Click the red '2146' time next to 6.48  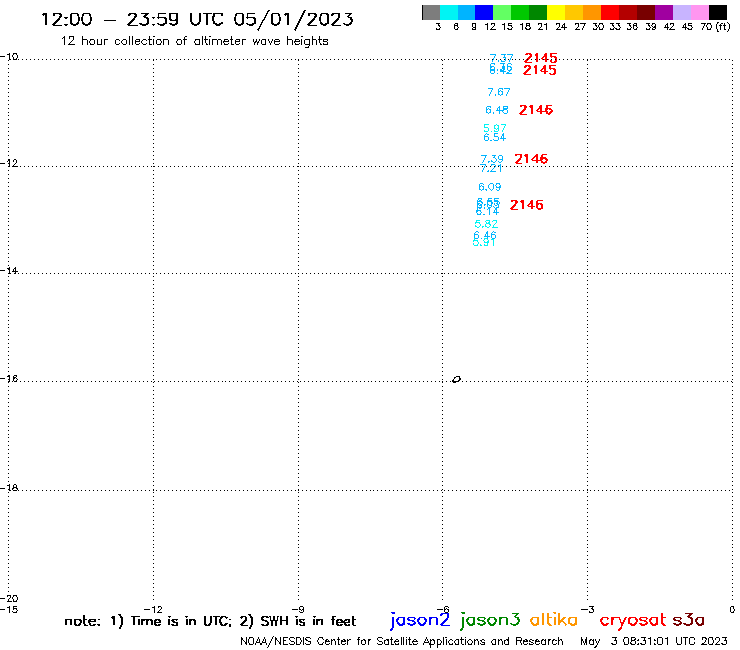(536, 110)
